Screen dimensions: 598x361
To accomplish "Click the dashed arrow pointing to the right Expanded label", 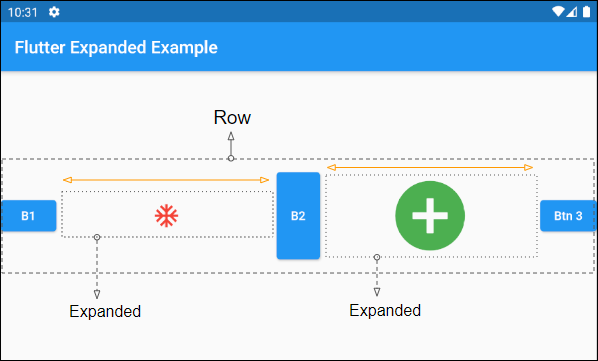I will coord(377,275).
